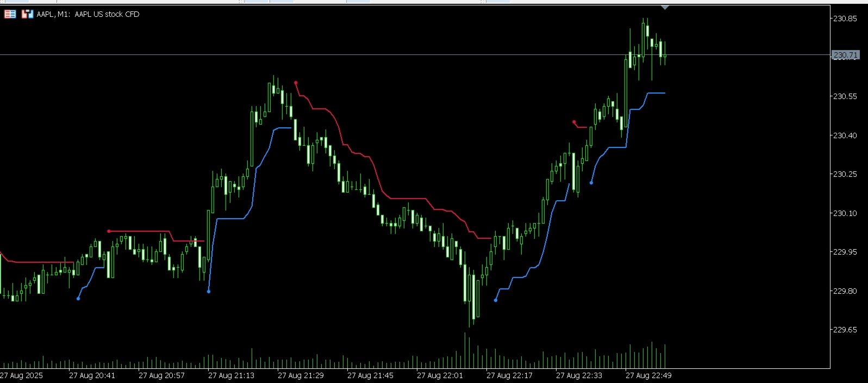Image resolution: width=868 pixels, height=383 pixels.
Task: Click the 27 Aug 21:29 time label
Action: (301, 375)
